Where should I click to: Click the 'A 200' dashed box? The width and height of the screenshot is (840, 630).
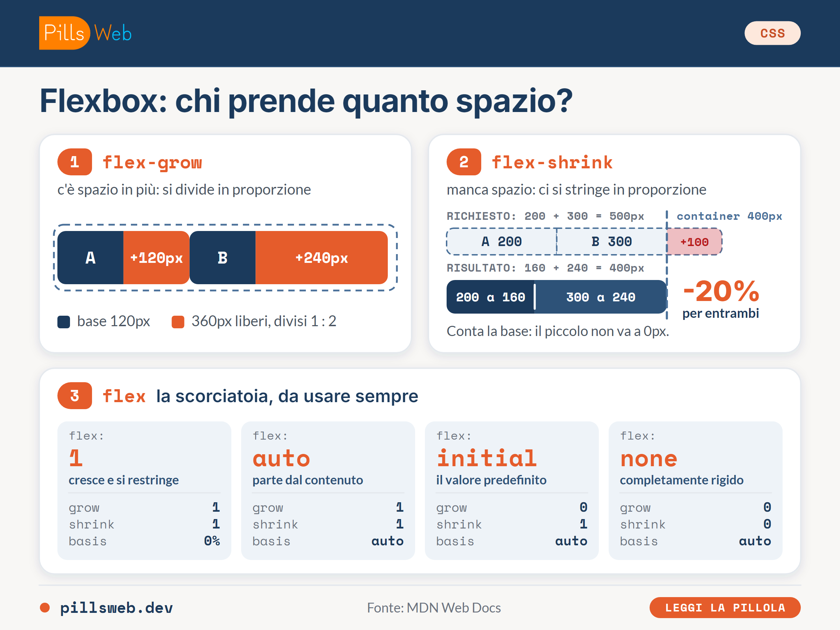coord(502,241)
